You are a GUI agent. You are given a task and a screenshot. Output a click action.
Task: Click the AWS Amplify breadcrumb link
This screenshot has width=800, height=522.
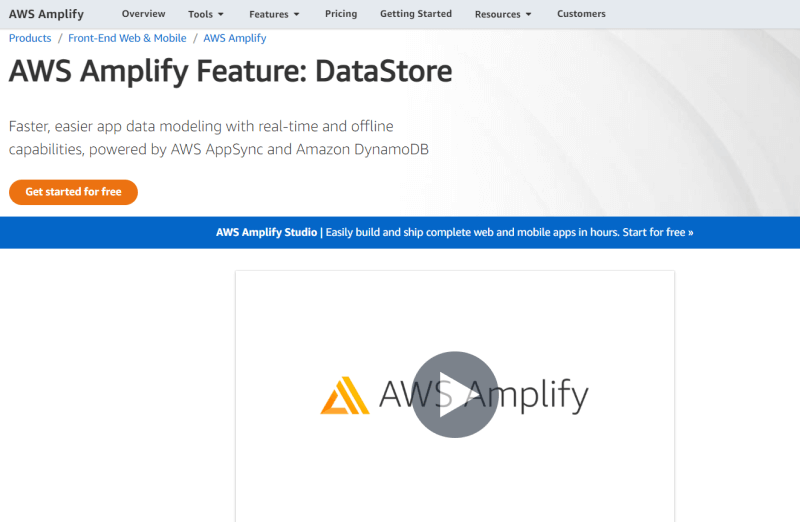pos(235,38)
